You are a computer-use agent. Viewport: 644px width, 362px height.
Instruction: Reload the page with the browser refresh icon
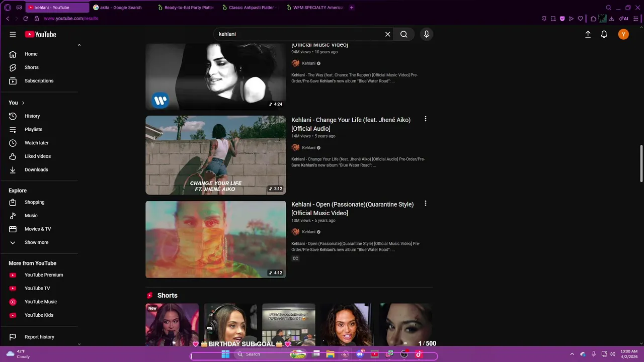tap(26, 19)
